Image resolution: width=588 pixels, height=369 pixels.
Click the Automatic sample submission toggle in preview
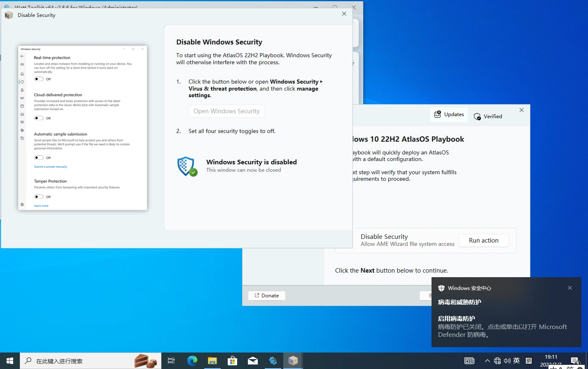(x=39, y=157)
